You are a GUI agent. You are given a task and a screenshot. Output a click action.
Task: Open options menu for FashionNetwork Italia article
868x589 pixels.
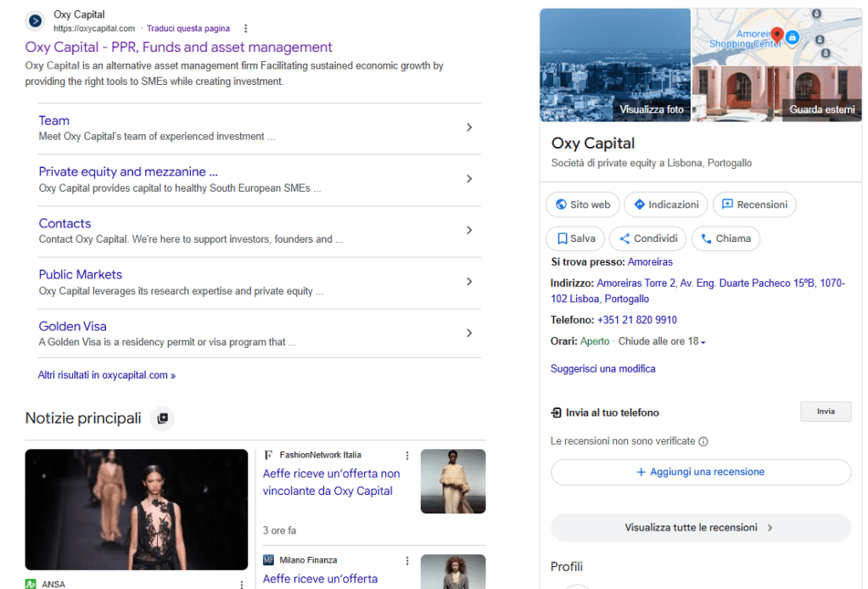pyautogui.click(x=407, y=455)
